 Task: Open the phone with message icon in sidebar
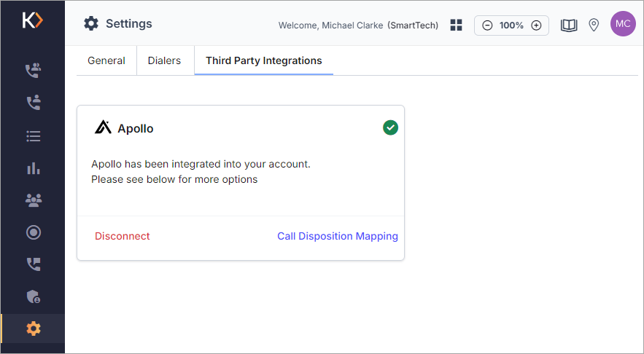(x=34, y=264)
